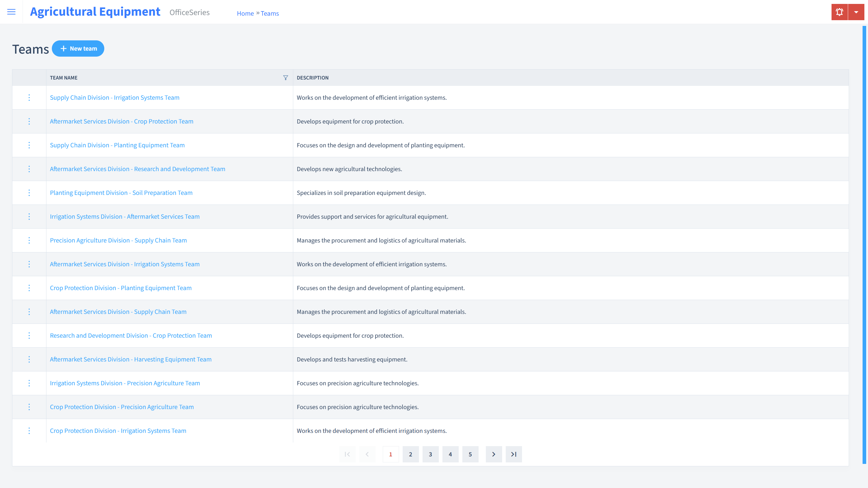Click the filter icon on Team Name column

[x=285, y=77]
